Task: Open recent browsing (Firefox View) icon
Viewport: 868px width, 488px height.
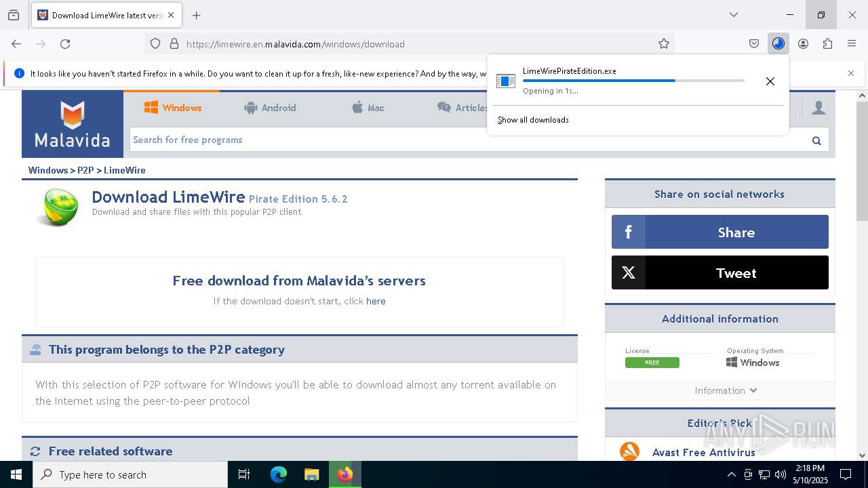Action: [14, 15]
